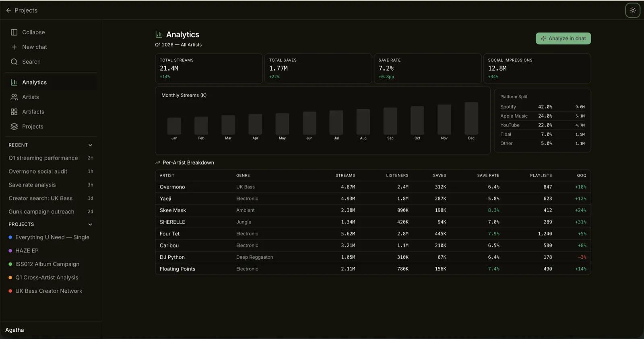Open the Artists sidebar item
This screenshot has width=644, height=339.
(51, 97)
